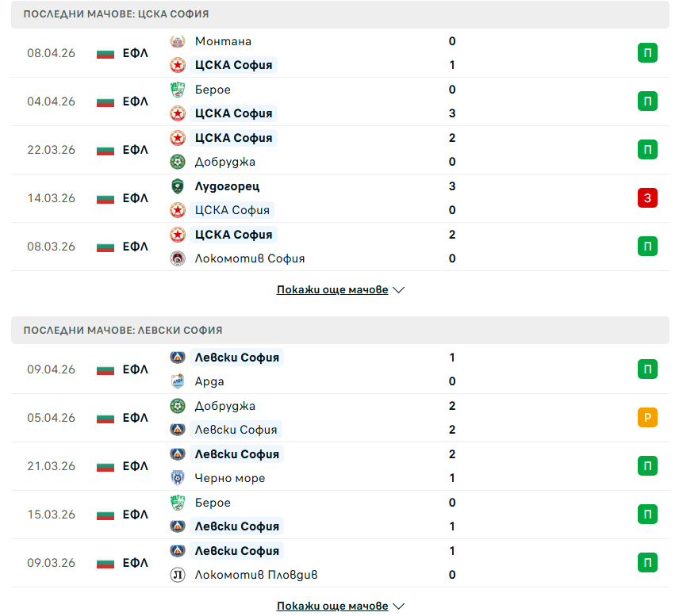679x616 pixels.
Task: Click Lokomotiv Sofia logo in 08.03.26 match
Action: click(178, 258)
